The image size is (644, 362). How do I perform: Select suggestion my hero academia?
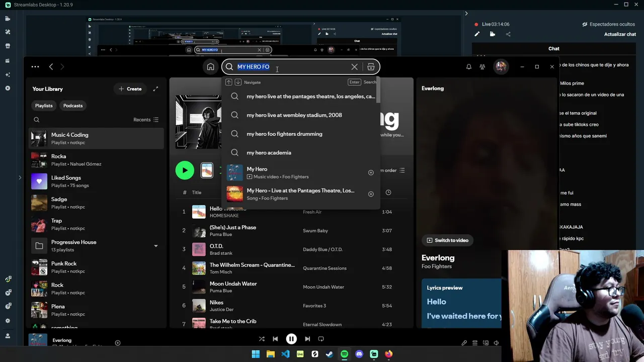[301, 153]
